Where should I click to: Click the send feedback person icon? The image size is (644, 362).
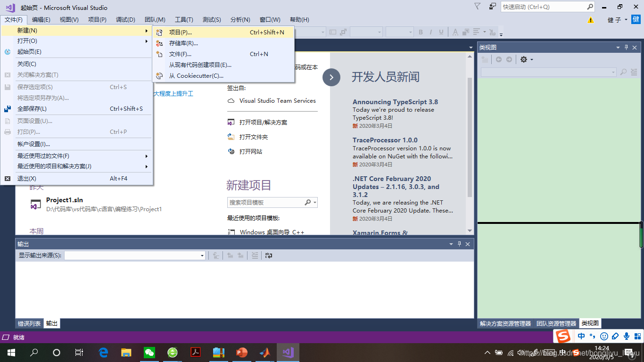[493, 6]
